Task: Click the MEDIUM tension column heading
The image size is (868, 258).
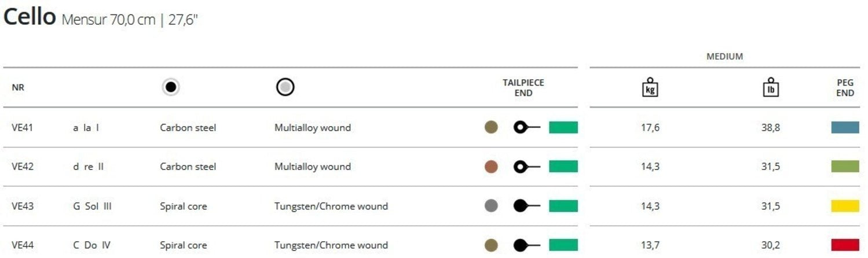Action: [x=724, y=57]
